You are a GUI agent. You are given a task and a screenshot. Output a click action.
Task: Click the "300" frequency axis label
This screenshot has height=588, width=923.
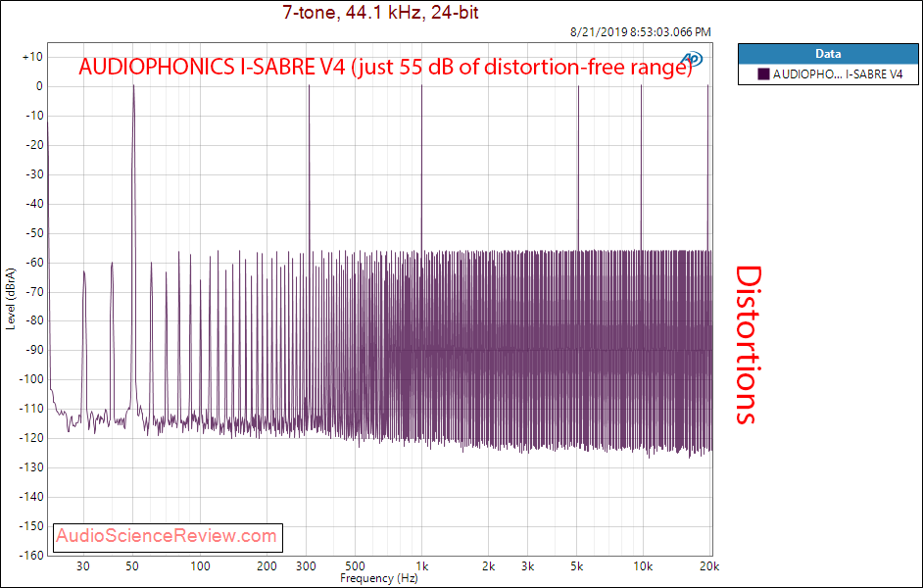[306, 566]
